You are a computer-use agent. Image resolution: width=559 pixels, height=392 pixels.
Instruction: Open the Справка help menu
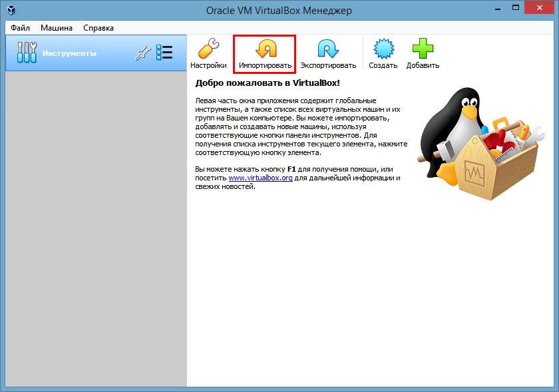[98, 28]
